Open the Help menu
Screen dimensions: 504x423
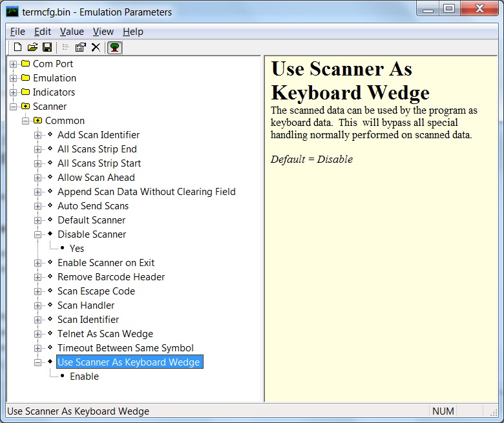coord(132,32)
